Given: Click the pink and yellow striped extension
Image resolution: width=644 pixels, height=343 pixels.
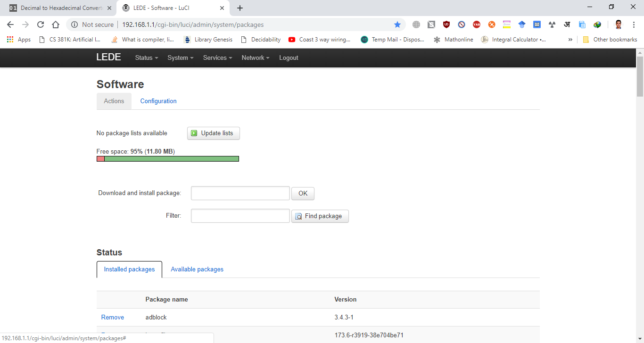Looking at the screenshot, I should click(507, 24).
